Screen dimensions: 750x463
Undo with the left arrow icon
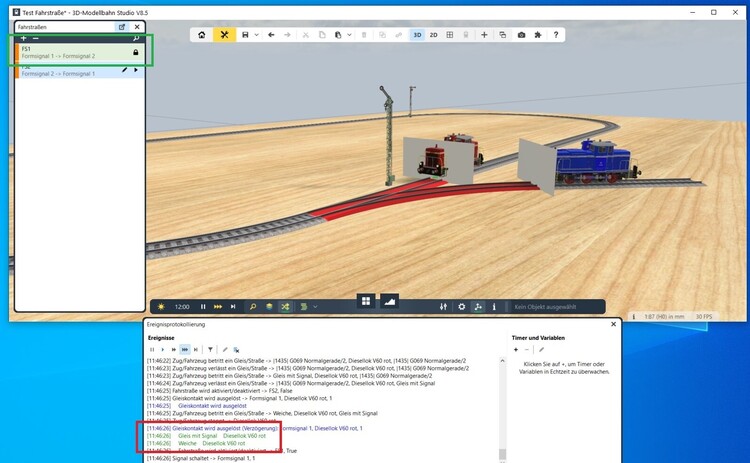click(271, 35)
